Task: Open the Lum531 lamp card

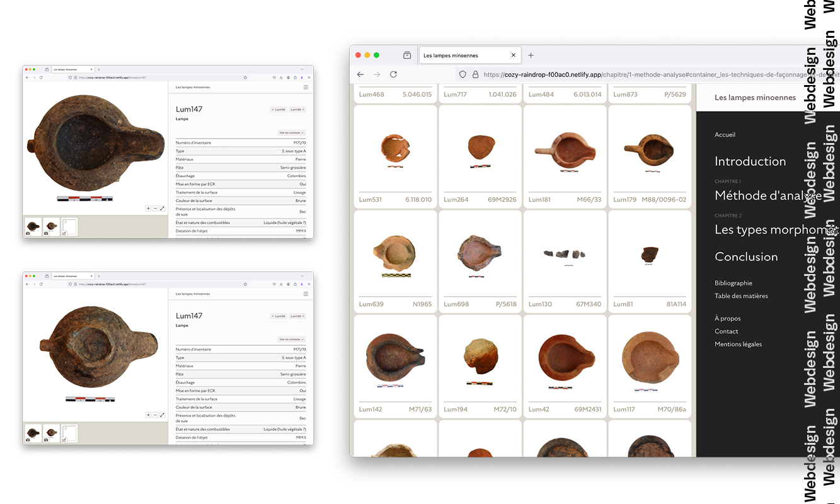Action: [396, 156]
